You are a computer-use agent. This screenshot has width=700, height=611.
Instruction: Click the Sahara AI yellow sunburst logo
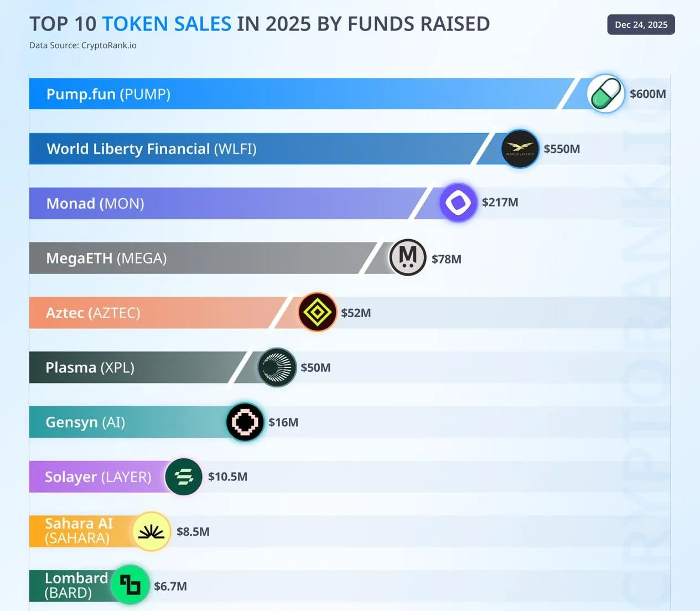coord(151,531)
